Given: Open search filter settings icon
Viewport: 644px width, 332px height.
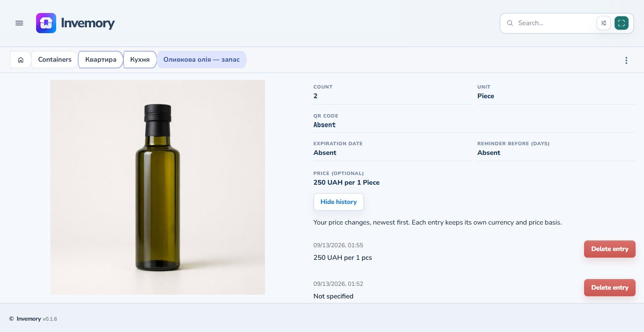Looking at the screenshot, I should click(604, 23).
